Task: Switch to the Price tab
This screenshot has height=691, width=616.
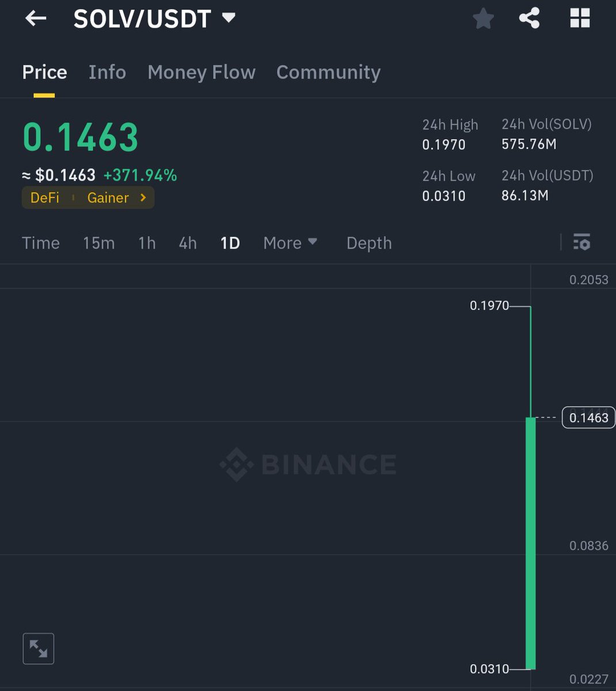Action: point(44,73)
